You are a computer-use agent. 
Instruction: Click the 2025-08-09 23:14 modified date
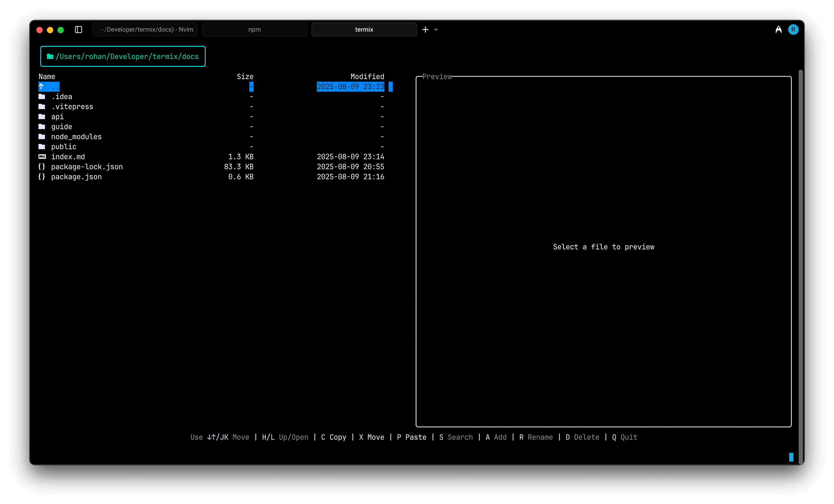[350, 157]
